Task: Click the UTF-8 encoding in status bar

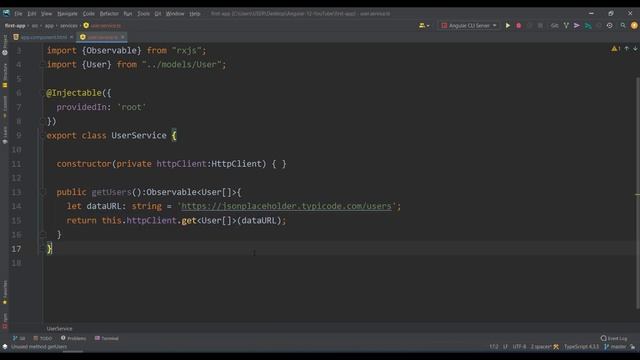Action: [519, 347]
